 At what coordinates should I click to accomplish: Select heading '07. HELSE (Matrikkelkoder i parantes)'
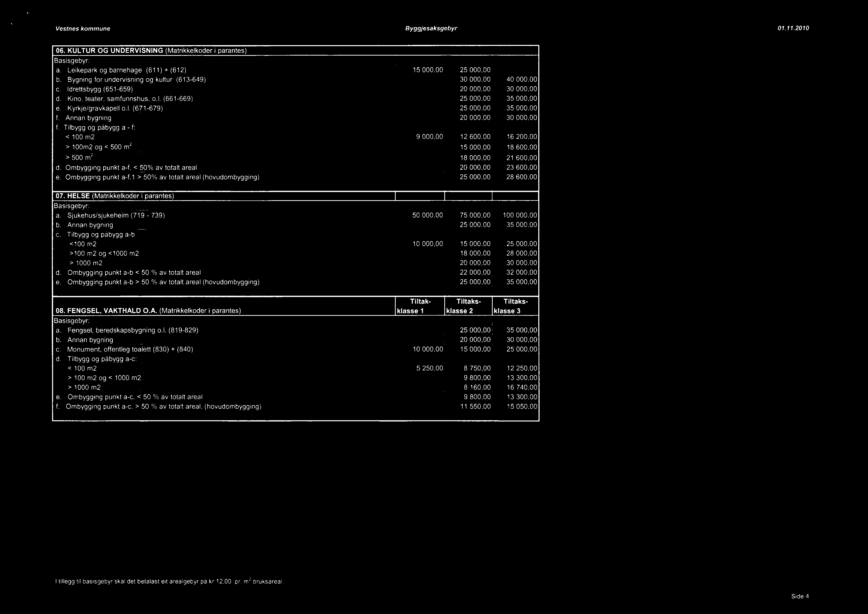pos(115,196)
